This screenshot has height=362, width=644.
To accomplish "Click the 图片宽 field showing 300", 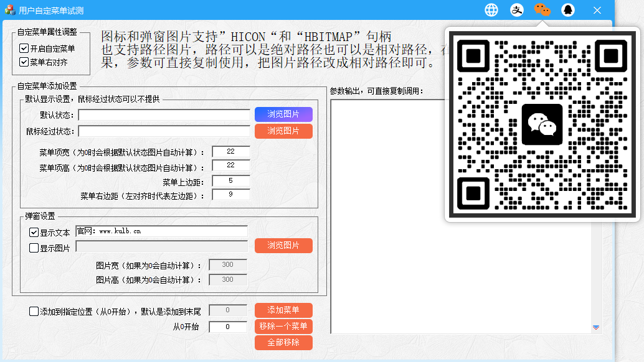I will [x=228, y=265].
